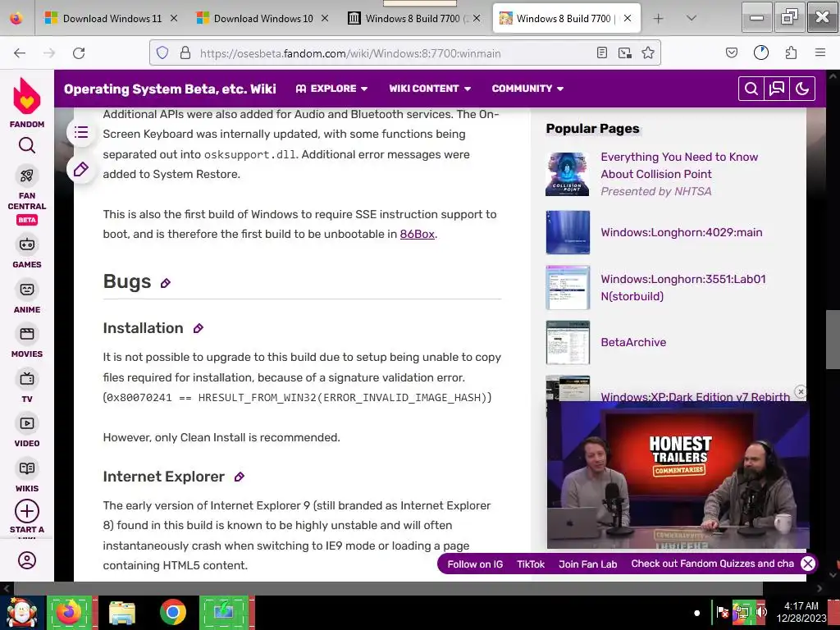
Task: Go back to previous page
Action: 20,53
